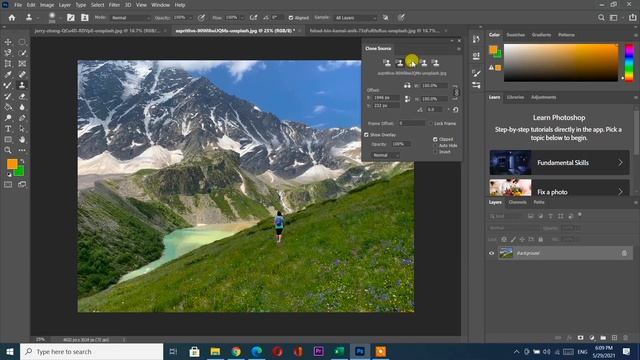Viewport: 640px width, 360px height.
Task: Open the Photoshop search icon
Action: pyautogui.click(x=601, y=18)
